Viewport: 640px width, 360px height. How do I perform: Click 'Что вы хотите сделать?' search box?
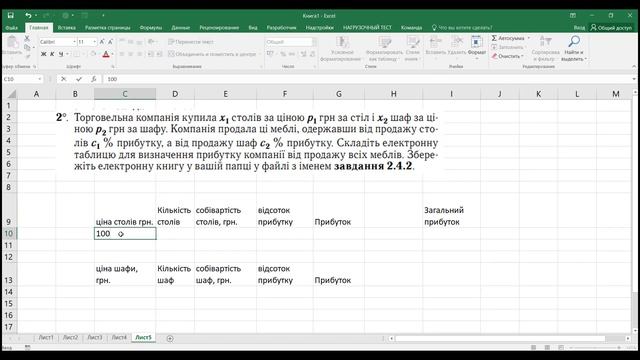462,28
